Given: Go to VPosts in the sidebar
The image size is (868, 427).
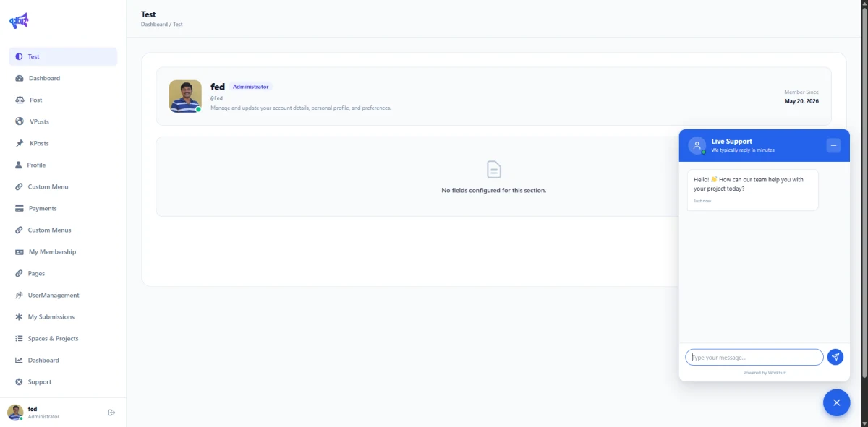Looking at the screenshot, I should click(63, 121).
